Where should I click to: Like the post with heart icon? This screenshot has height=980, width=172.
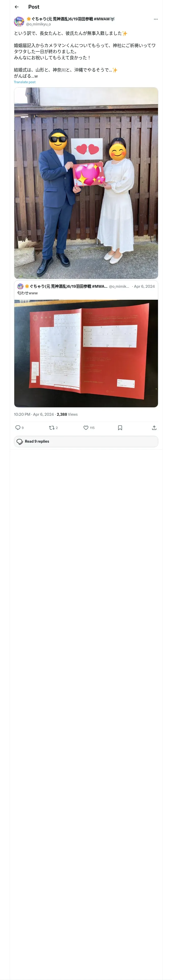(86, 428)
